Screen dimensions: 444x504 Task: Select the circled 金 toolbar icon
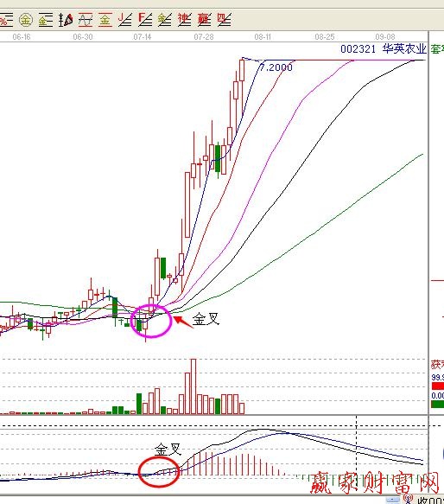point(25,20)
